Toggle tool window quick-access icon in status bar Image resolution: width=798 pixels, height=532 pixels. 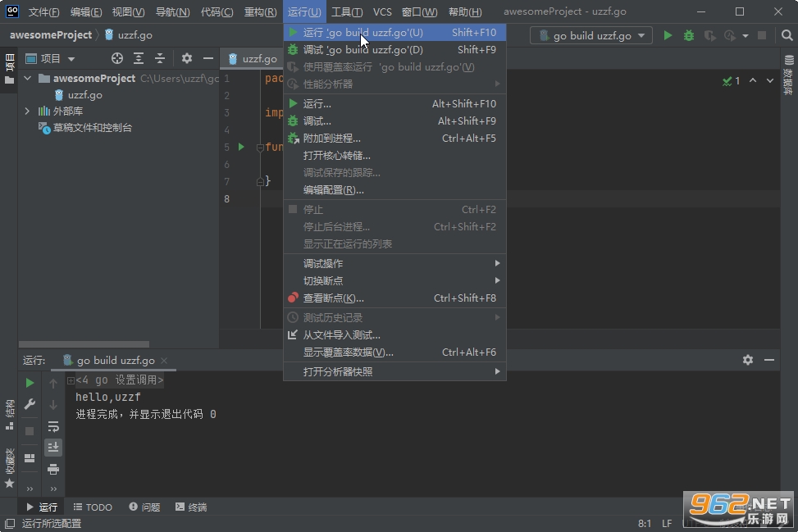click(x=10, y=523)
